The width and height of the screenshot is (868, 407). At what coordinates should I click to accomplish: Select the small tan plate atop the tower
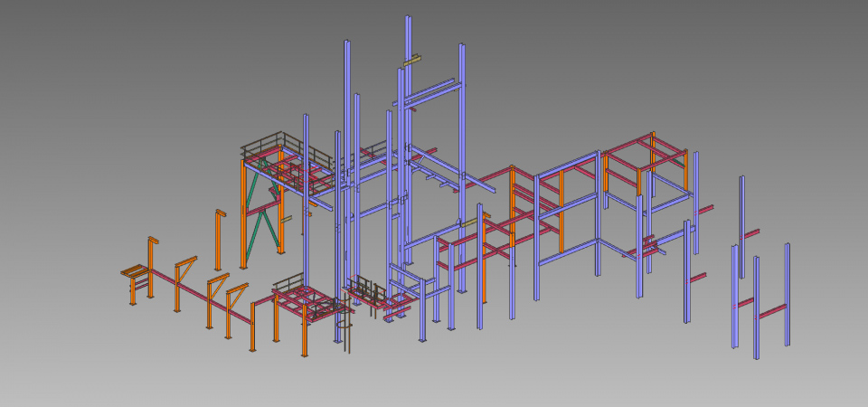coord(415,60)
